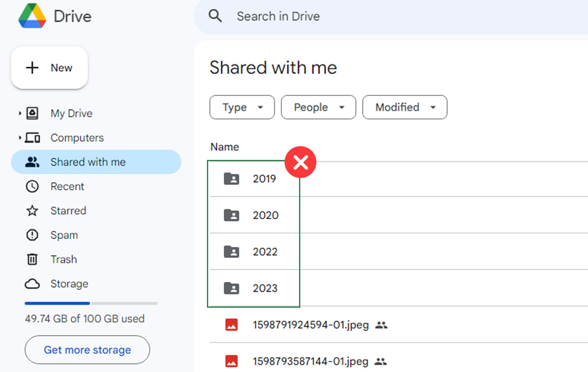Image resolution: width=588 pixels, height=372 pixels.
Task: Click the storage usage progress bar
Action: [x=90, y=303]
